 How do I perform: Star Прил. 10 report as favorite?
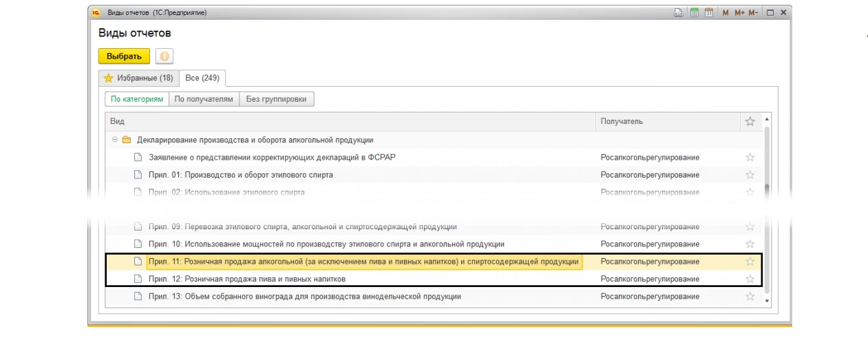(x=750, y=244)
